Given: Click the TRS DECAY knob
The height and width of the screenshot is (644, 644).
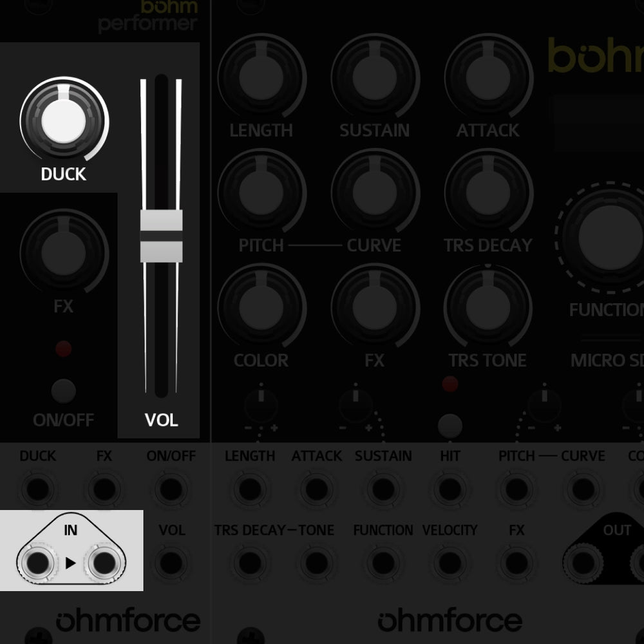Looking at the screenshot, I should (x=488, y=192).
